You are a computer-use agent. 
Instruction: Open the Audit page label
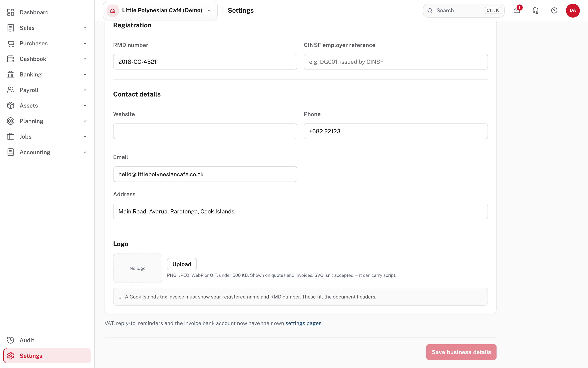27,340
